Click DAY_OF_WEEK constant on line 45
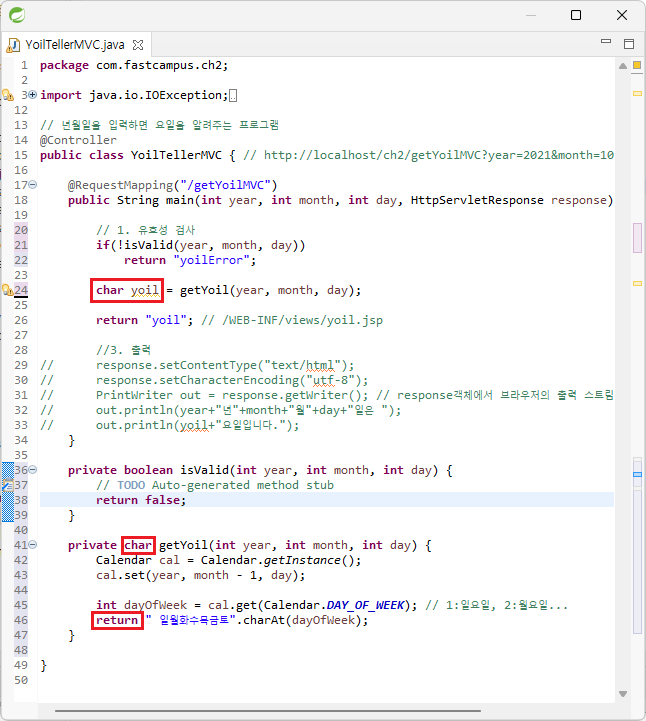This screenshot has width=646, height=721. click(x=365, y=605)
